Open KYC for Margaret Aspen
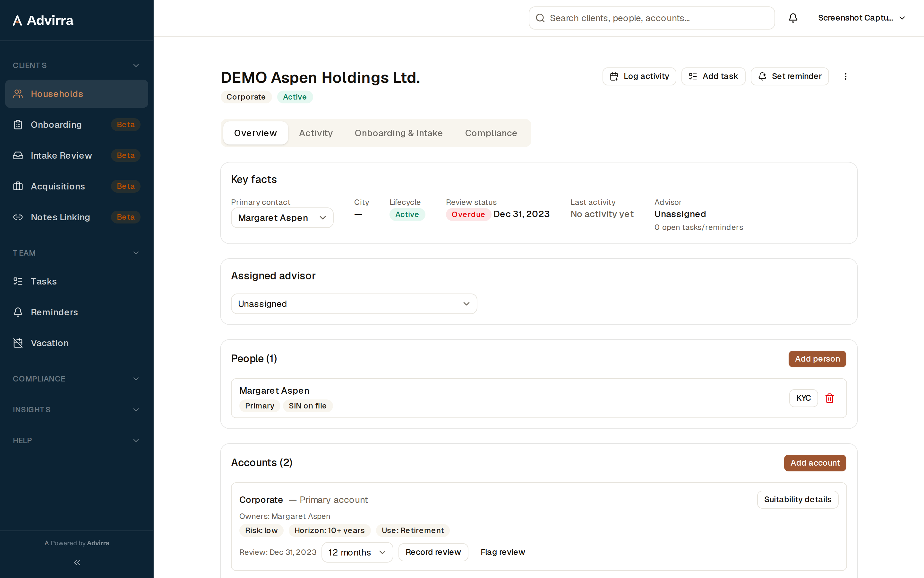The width and height of the screenshot is (924, 578). pyautogui.click(x=803, y=398)
